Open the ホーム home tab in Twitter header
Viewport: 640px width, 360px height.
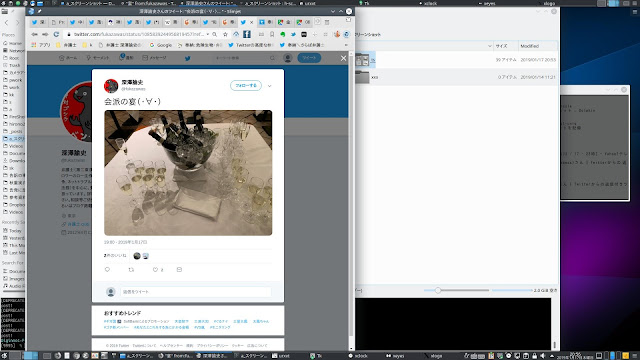pos(68,58)
